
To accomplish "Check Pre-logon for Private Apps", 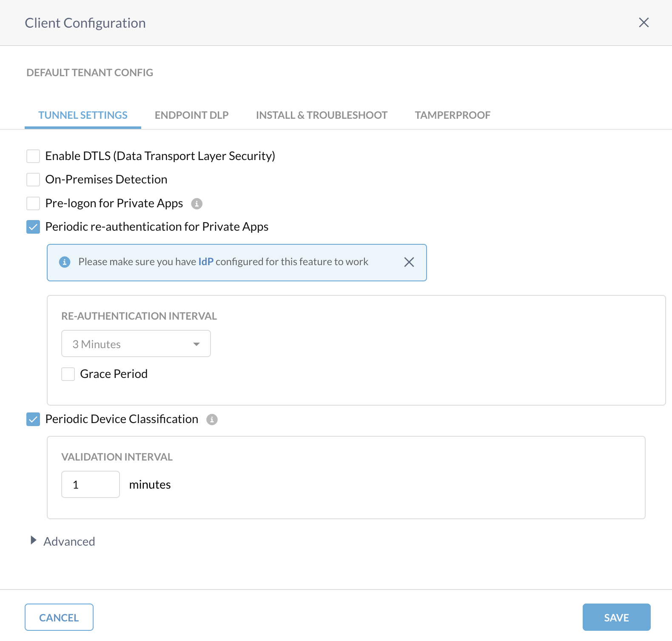I will point(33,203).
